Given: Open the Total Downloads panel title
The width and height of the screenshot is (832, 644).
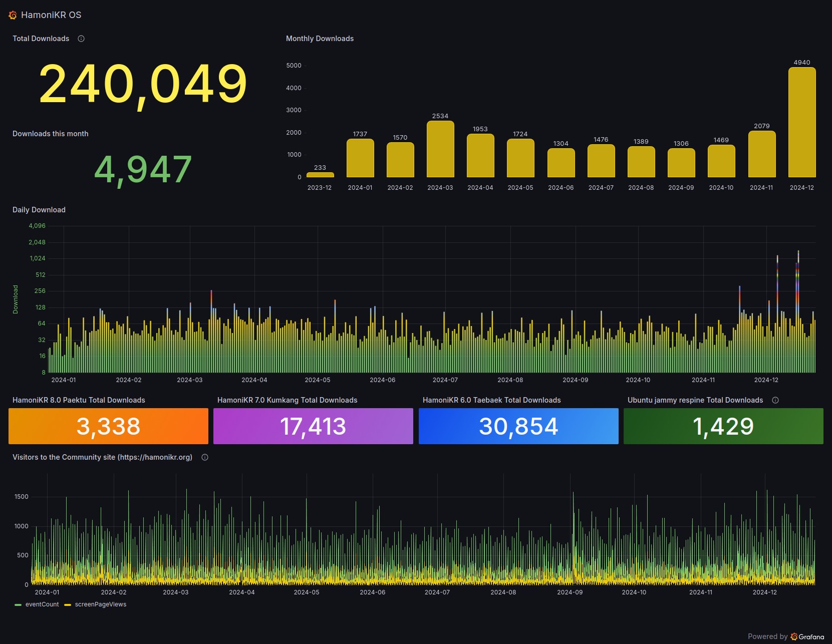Looking at the screenshot, I should [41, 39].
